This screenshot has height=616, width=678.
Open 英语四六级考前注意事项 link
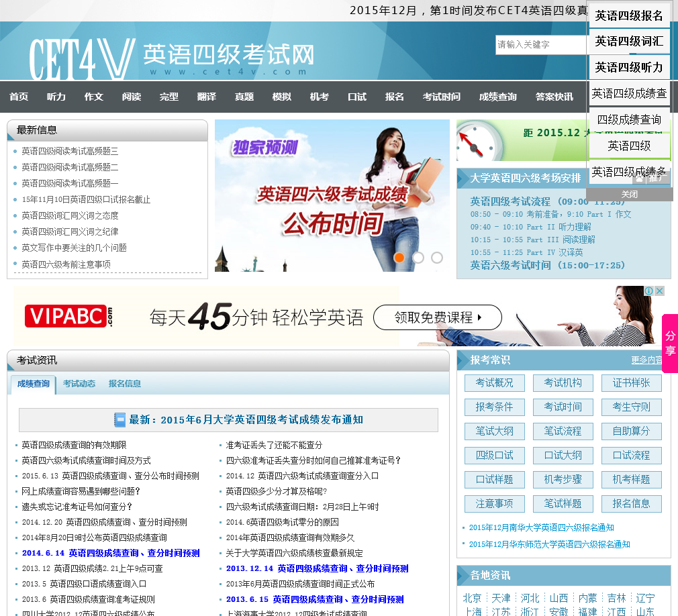66,264
